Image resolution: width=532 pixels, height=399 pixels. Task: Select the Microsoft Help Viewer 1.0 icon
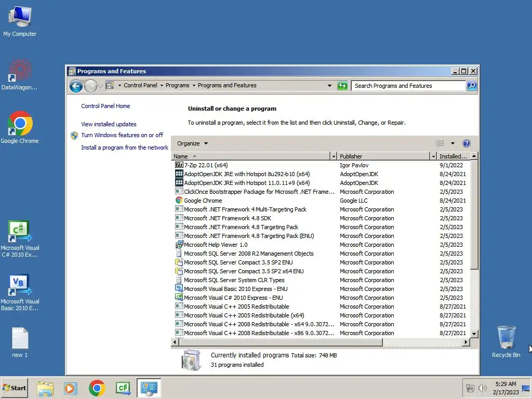[x=179, y=245]
